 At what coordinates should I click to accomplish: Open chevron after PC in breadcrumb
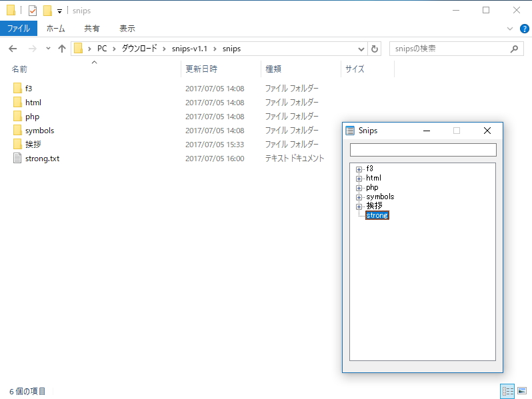[x=115, y=49]
